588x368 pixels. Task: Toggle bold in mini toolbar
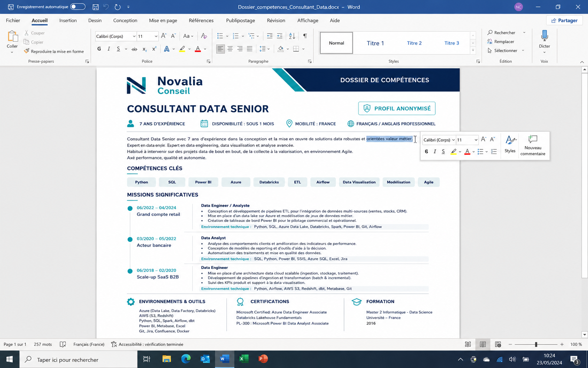[426, 151]
